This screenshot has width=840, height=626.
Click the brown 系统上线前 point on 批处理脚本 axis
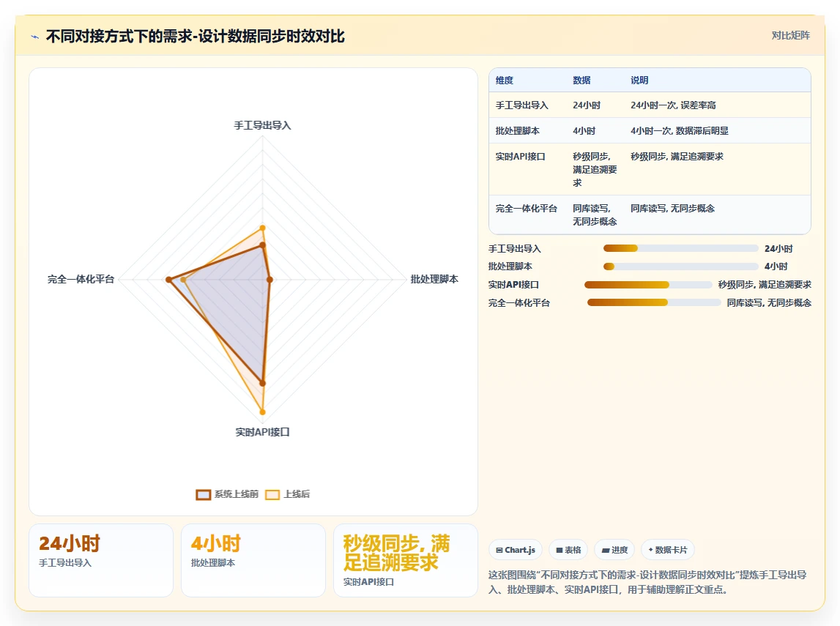tap(270, 280)
